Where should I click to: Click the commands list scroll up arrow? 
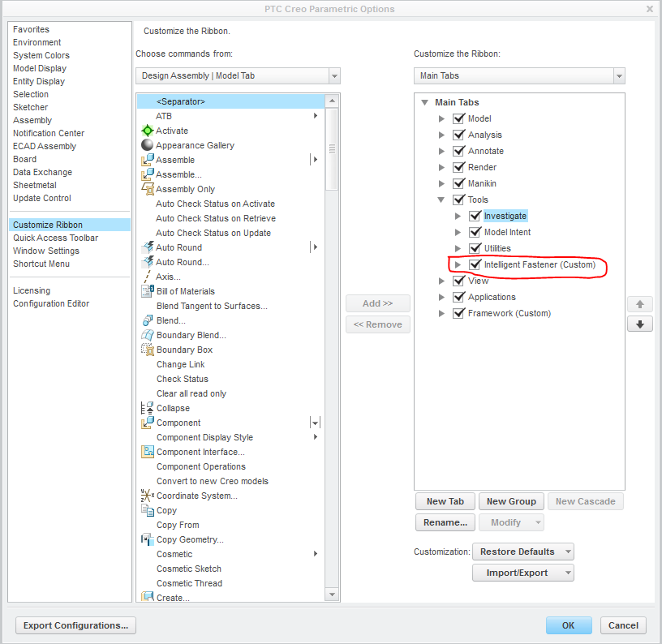pyautogui.click(x=332, y=101)
